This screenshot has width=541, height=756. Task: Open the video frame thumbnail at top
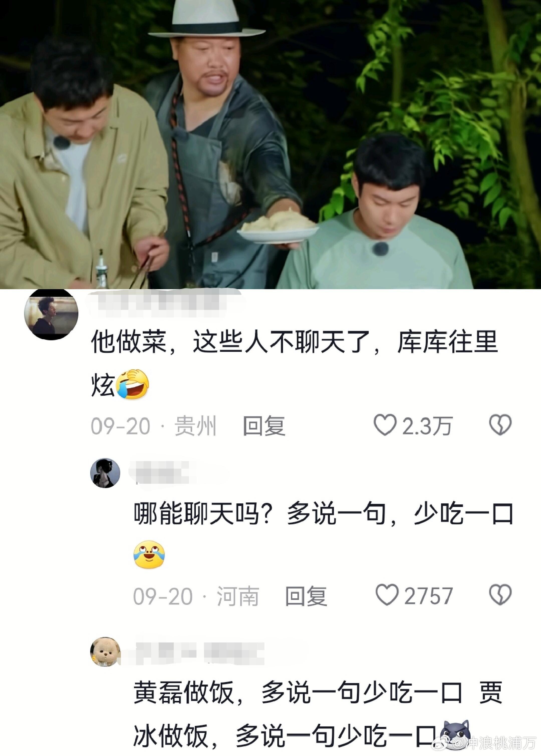click(x=270, y=144)
